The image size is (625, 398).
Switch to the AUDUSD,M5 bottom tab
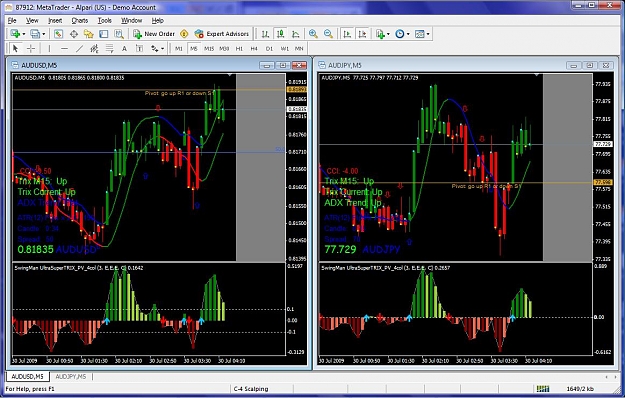pos(27,376)
